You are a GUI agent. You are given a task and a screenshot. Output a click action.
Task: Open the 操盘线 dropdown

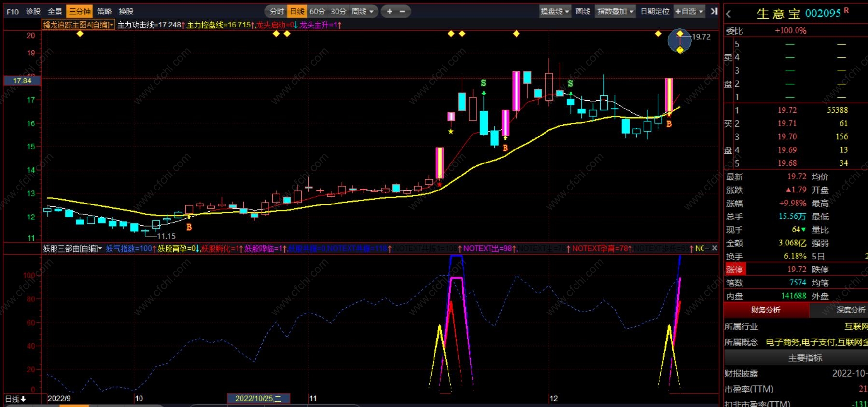555,11
